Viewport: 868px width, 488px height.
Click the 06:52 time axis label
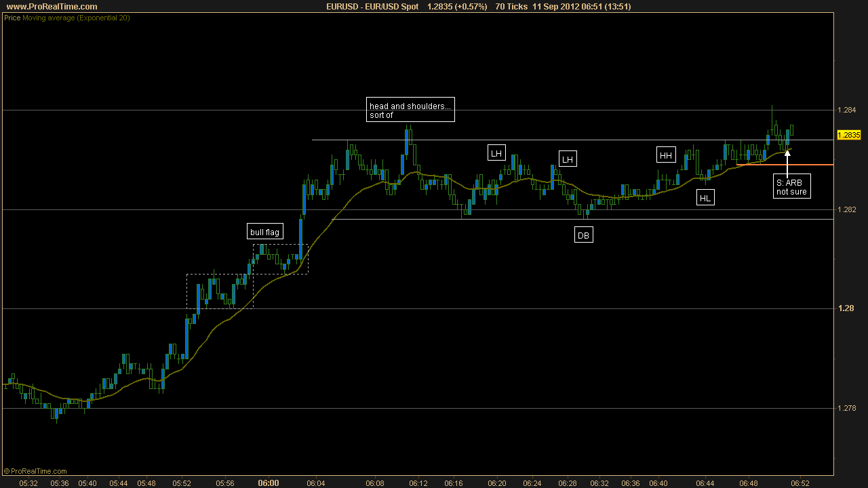point(800,483)
